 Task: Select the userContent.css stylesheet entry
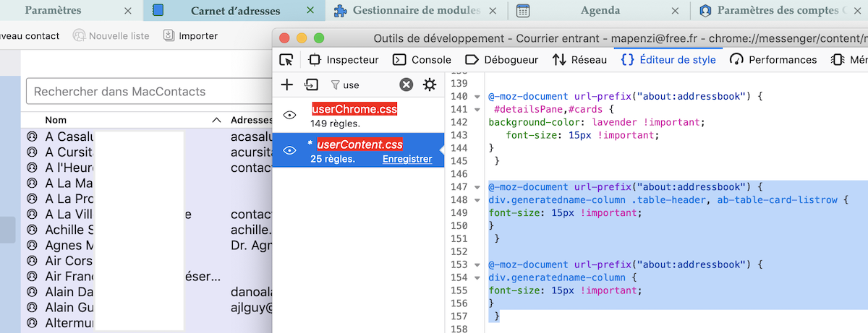(x=359, y=150)
